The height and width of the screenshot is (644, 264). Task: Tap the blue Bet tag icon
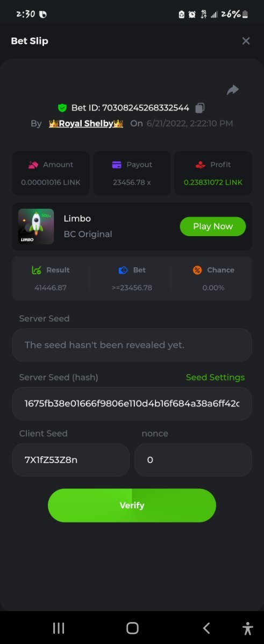click(123, 270)
